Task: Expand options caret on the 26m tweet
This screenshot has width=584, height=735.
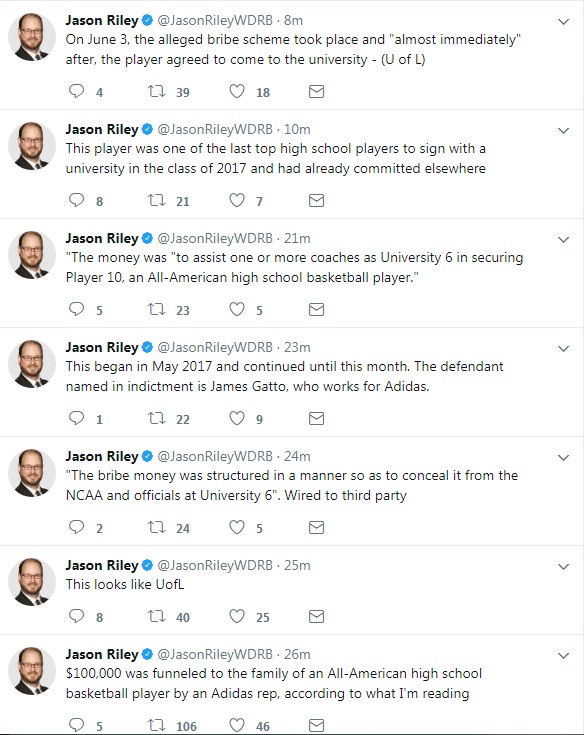Action: click(563, 655)
